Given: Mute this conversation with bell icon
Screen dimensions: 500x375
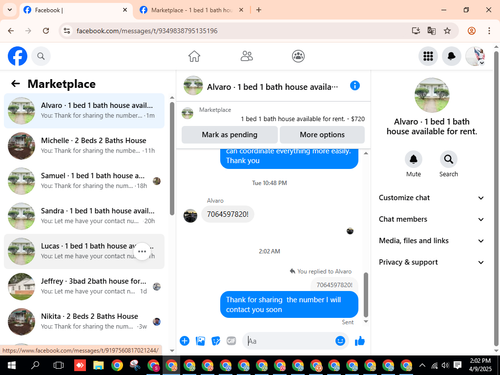Looking at the screenshot, I should 413,159.
